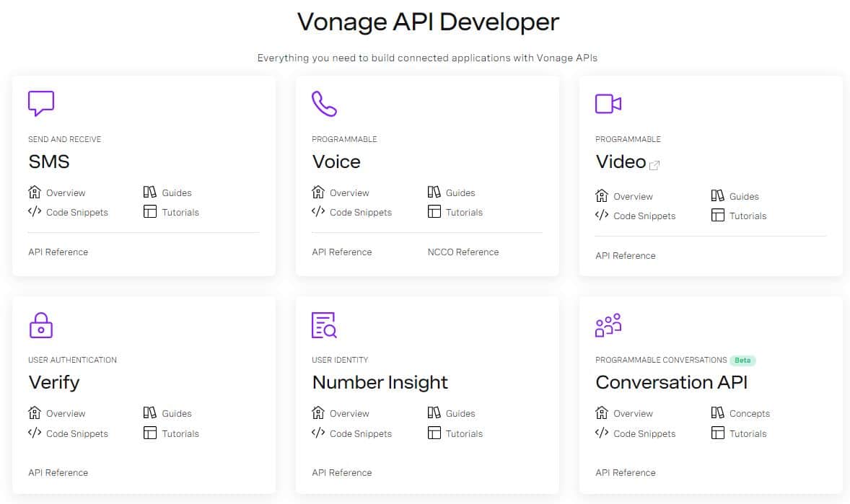This screenshot has width=850, height=504.
Task: View SMS Tutorials
Action: (180, 213)
